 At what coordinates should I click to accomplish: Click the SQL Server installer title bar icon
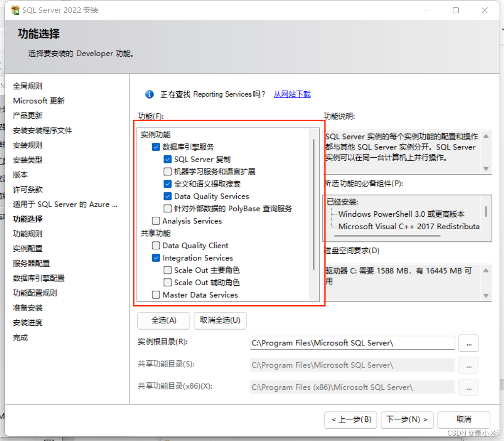tap(15, 10)
